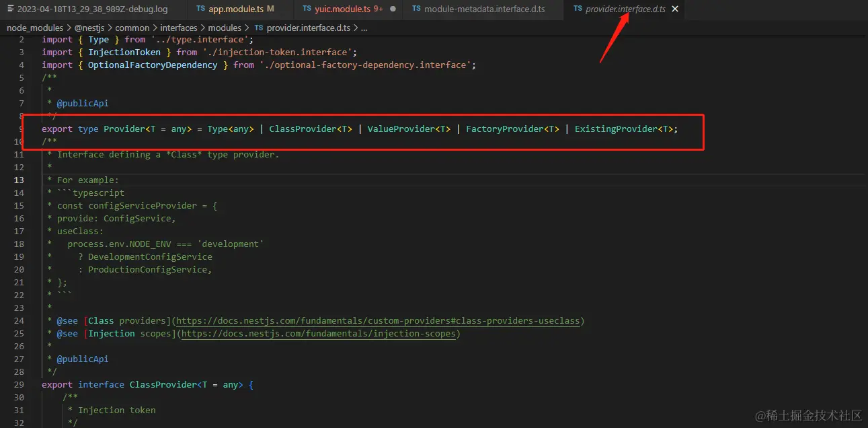
Task: Click the ProductionConfigService line
Action: [145, 270]
